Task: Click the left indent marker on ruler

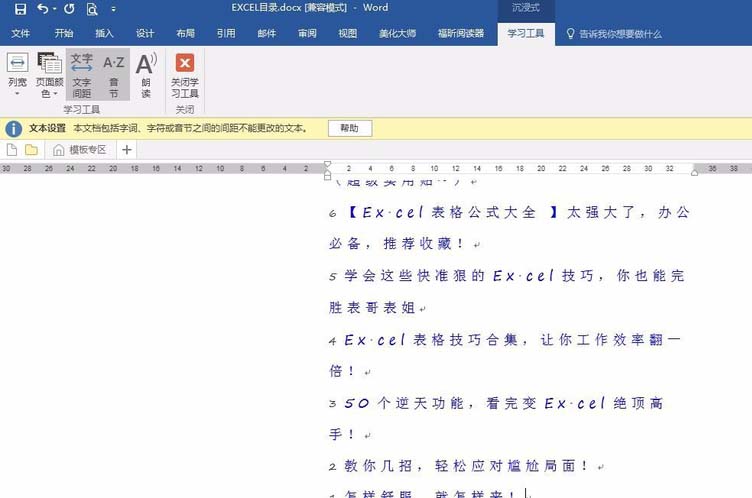Action: [328, 177]
